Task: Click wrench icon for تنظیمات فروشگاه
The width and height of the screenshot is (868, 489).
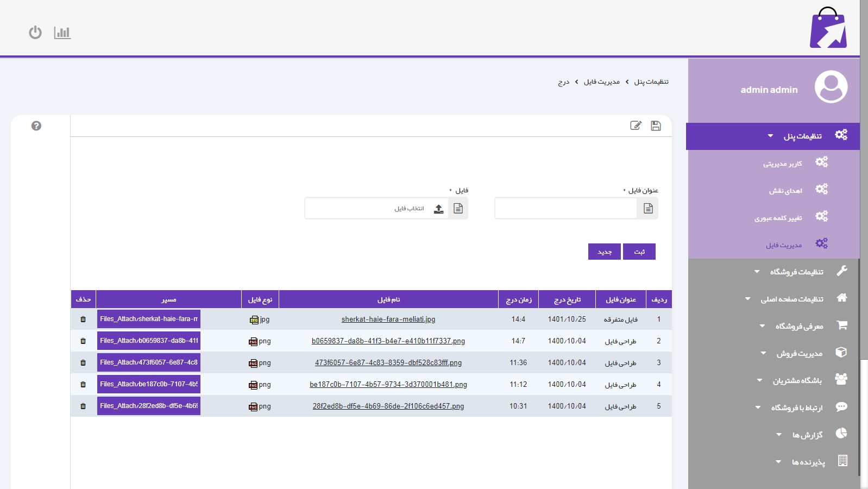Action: click(x=842, y=271)
